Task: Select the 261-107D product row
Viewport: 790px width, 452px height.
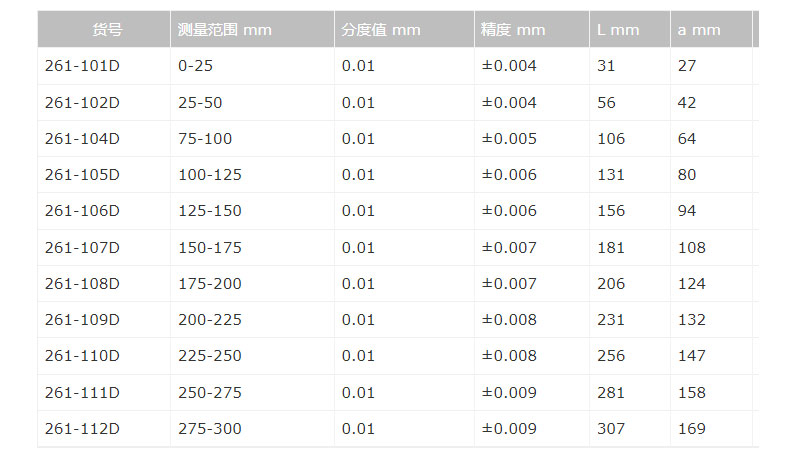Action: click(82, 247)
